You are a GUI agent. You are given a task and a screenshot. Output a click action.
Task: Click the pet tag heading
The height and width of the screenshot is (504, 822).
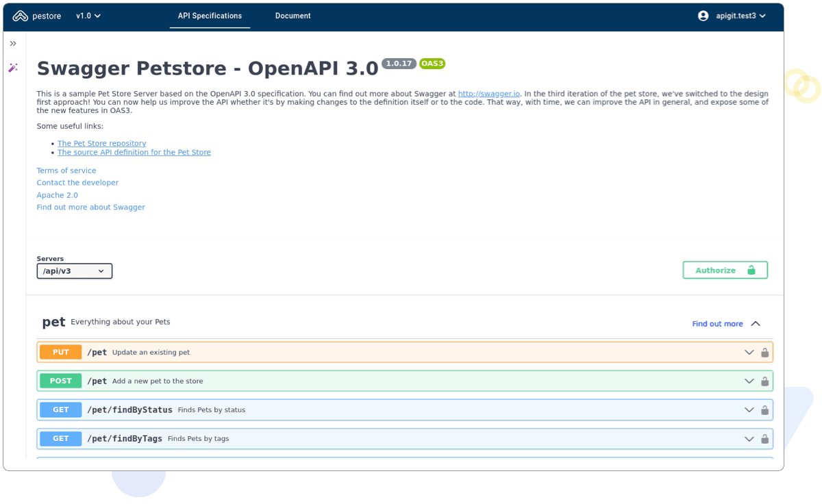[54, 323]
